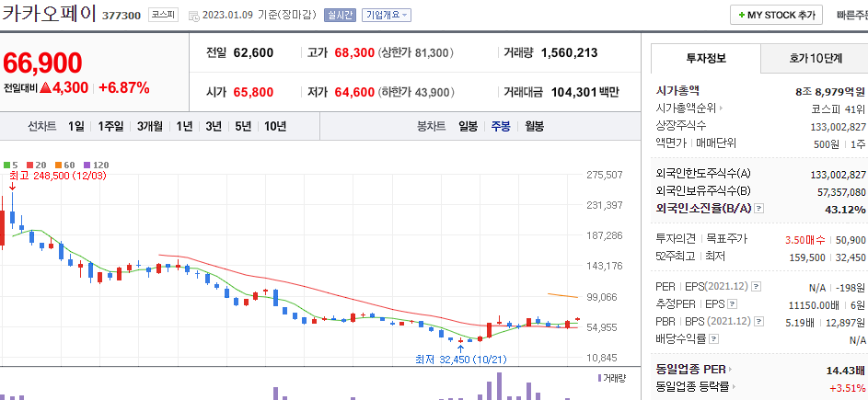This screenshot has height=400, width=868.
Task: Click the 최저 32,450 (10/21) chart marker
Action: [x=460, y=359]
